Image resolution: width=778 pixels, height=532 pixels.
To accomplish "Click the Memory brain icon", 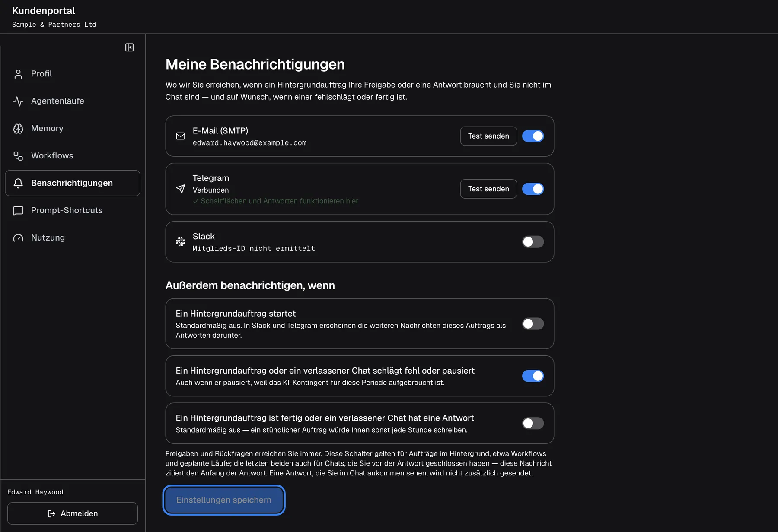I will pos(18,129).
